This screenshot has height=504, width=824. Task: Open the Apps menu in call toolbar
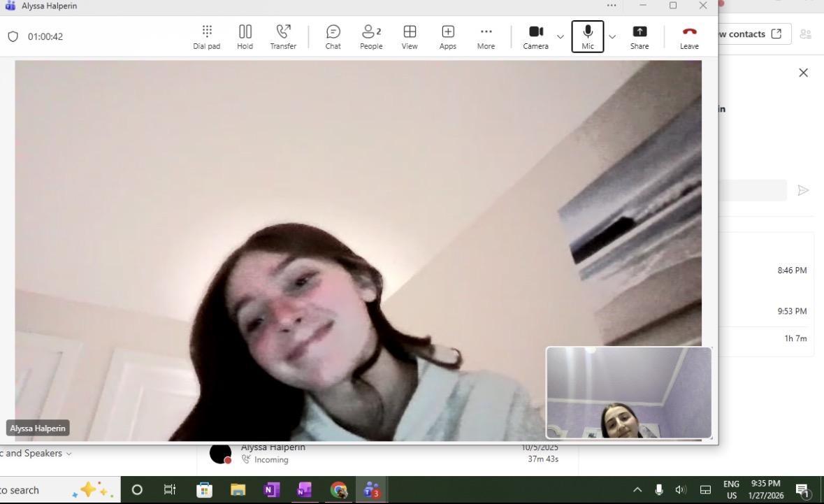tap(447, 36)
